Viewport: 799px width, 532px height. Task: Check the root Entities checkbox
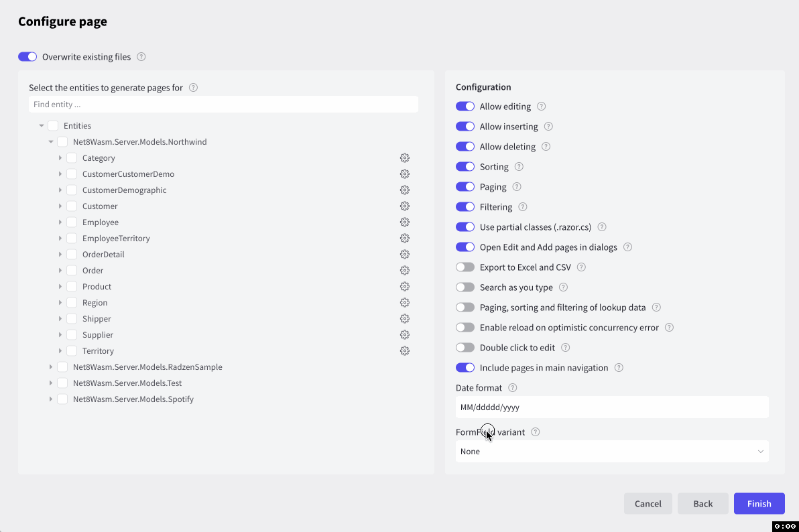53,125
